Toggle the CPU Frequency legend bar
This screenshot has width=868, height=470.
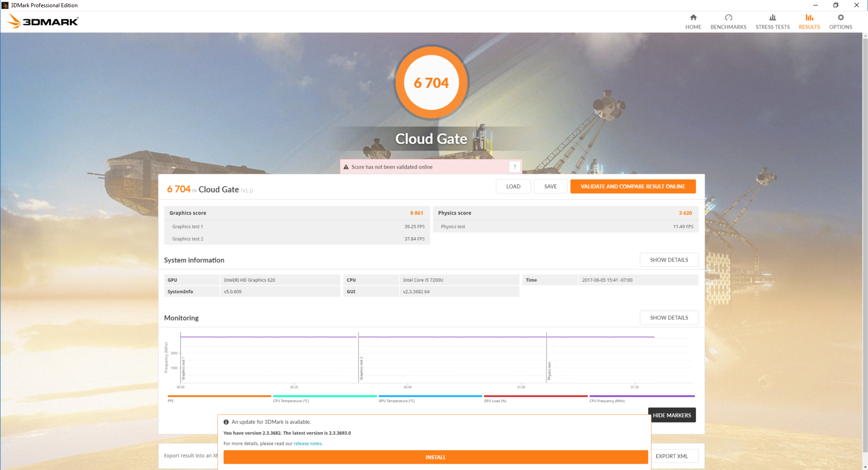click(x=642, y=396)
